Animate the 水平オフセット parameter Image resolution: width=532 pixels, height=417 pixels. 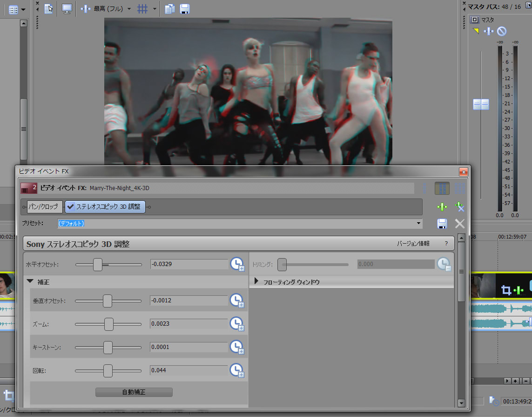pyautogui.click(x=237, y=264)
